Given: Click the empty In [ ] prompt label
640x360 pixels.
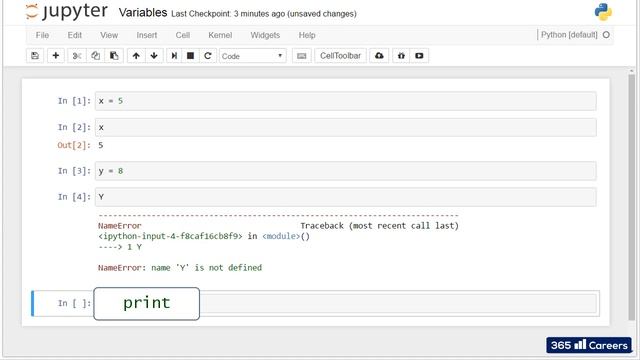Looking at the screenshot, I should [74, 303].
